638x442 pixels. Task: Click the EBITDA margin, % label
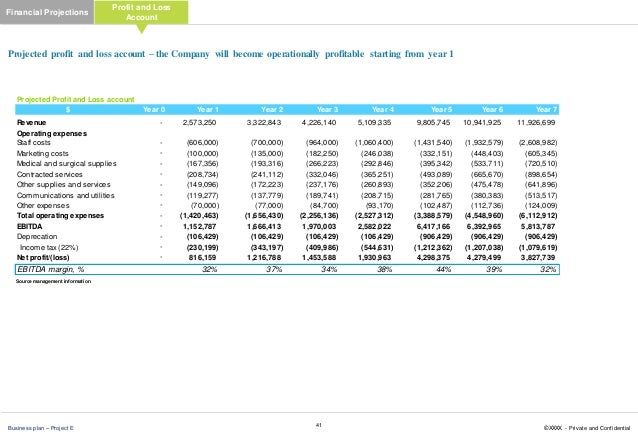pyautogui.click(x=51, y=269)
